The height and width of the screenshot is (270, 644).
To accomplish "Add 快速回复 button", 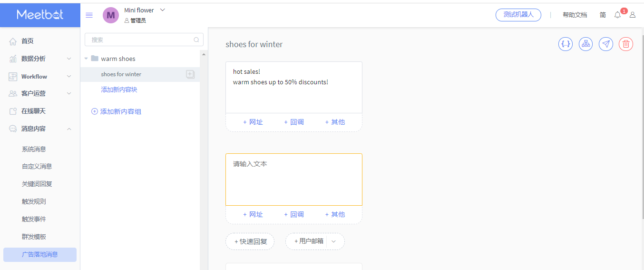I will point(250,241).
